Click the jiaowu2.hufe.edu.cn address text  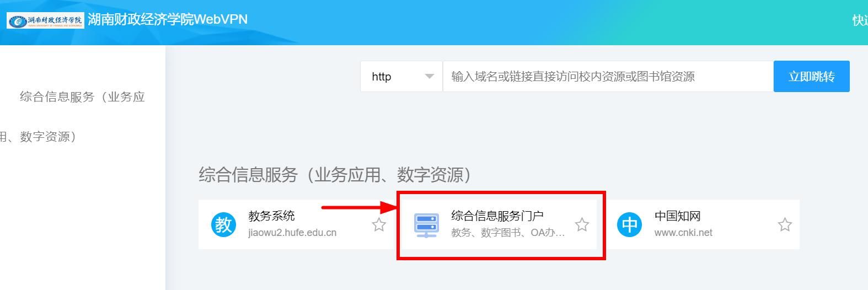pos(292,233)
